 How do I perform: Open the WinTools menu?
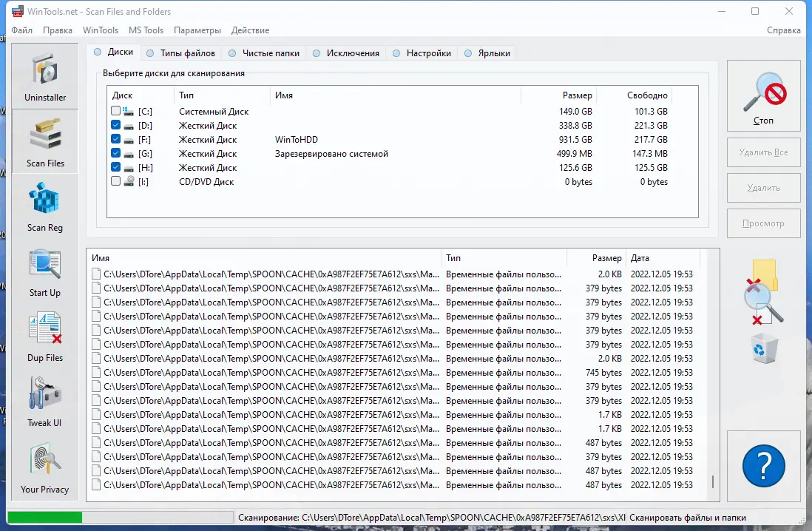click(101, 30)
